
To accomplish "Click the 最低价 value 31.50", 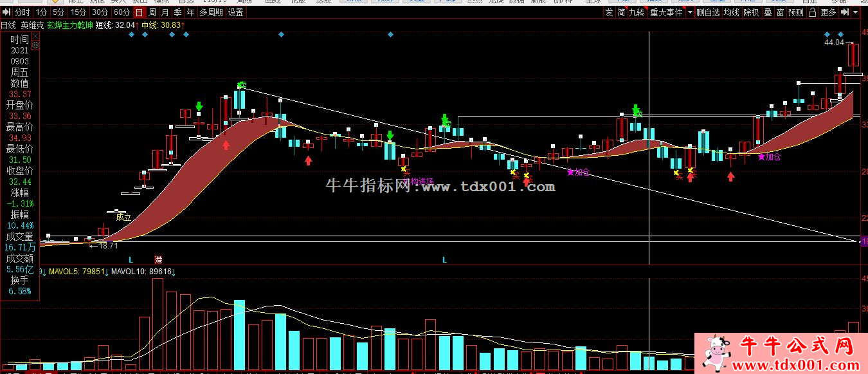I will (x=20, y=160).
